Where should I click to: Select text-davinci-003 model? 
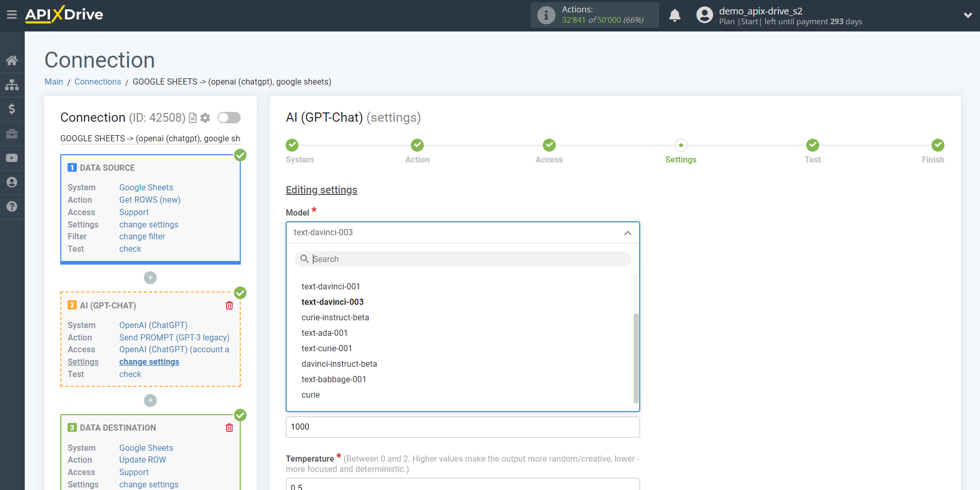coord(333,302)
